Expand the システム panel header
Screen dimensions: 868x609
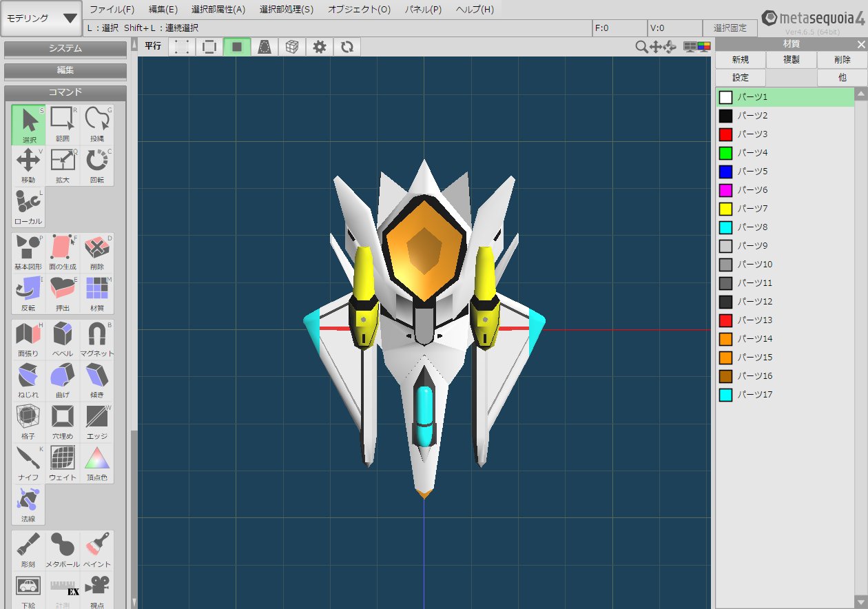coord(65,49)
